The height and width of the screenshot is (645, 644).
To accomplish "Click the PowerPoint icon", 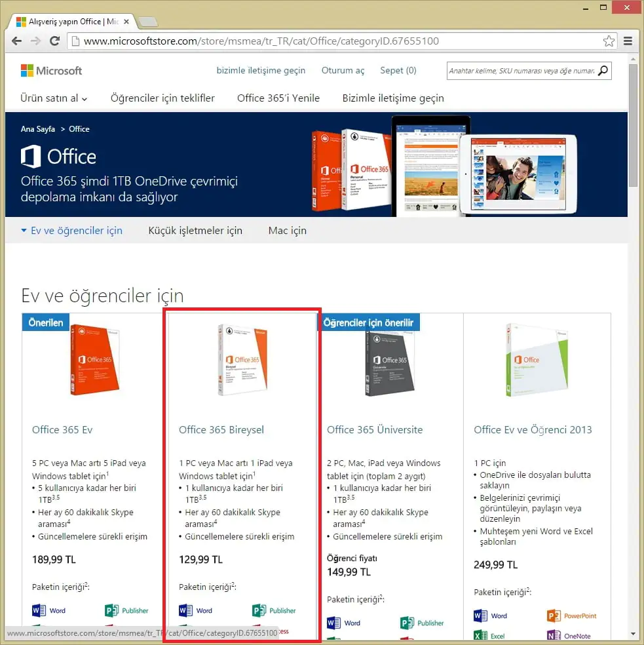I will pyautogui.click(x=554, y=616).
